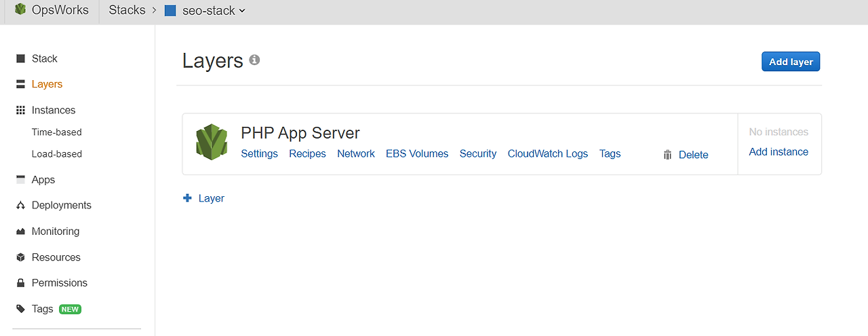Open Tags in the sidebar
This screenshot has width=868, height=336.
(x=42, y=309)
